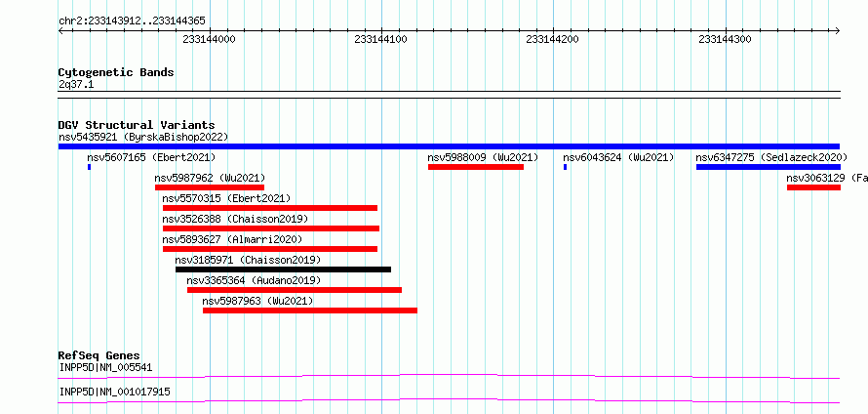868x414 pixels.
Task: Click the red bar under nsv5987963
Action: (x=310, y=310)
